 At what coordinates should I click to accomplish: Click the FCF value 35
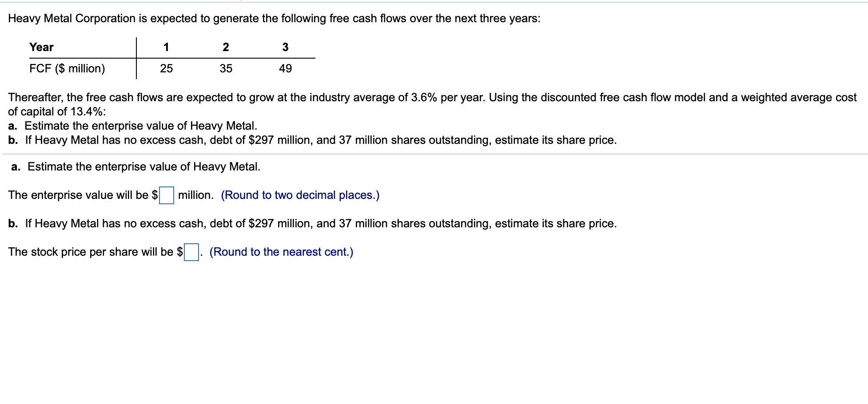[x=226, y=68]
